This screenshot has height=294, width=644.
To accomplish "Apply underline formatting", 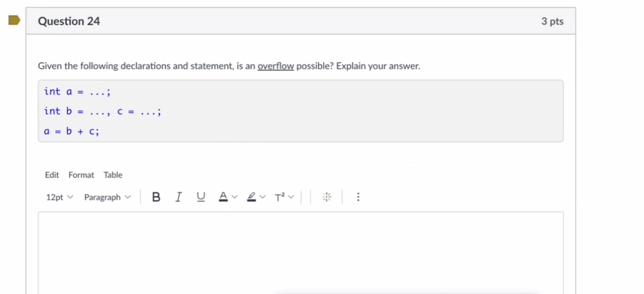I will tap(201, 197).
